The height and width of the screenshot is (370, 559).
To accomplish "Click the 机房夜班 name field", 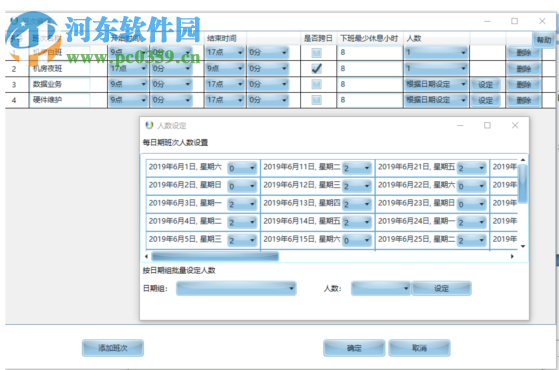I will click(x=60, y=68).
